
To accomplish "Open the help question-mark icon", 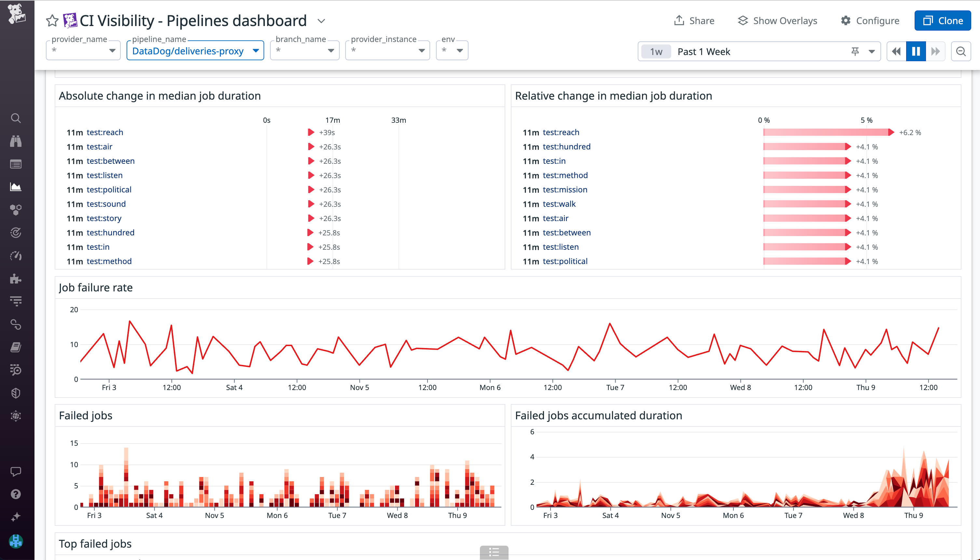I will pyautogui.click(x=16, y=494).
